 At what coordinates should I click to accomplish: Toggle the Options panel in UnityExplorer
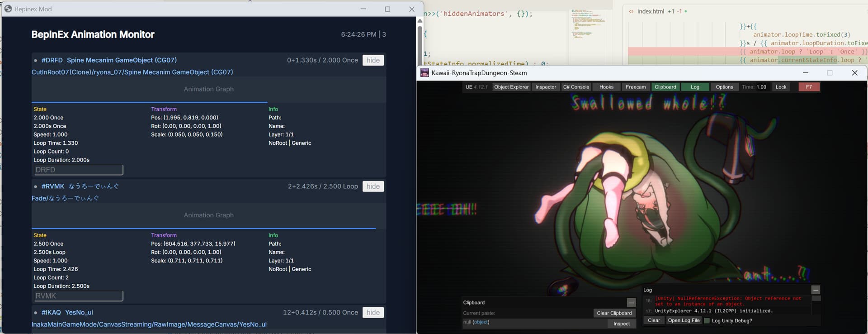(724, 87)
